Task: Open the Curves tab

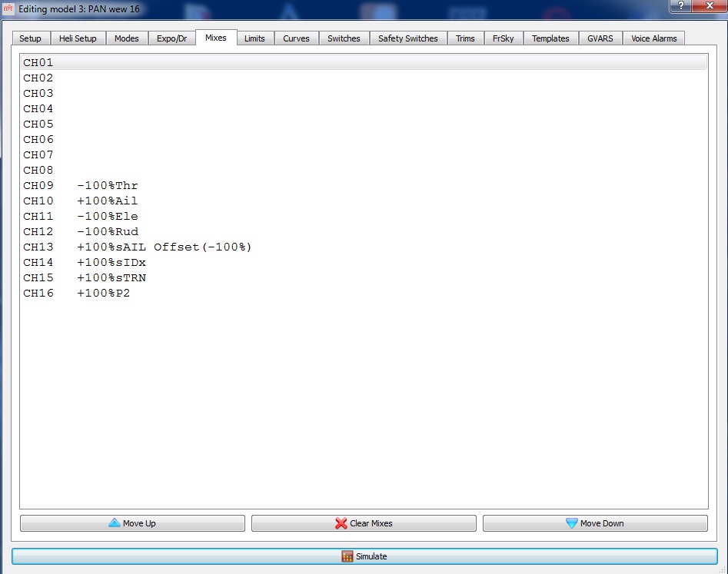Action: click(296, 38)
